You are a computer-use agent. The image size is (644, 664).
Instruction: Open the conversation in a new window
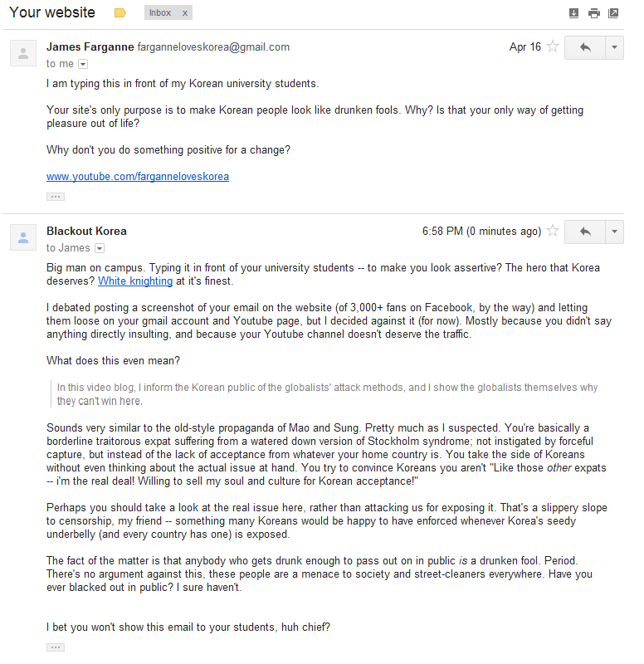point(614,13)
